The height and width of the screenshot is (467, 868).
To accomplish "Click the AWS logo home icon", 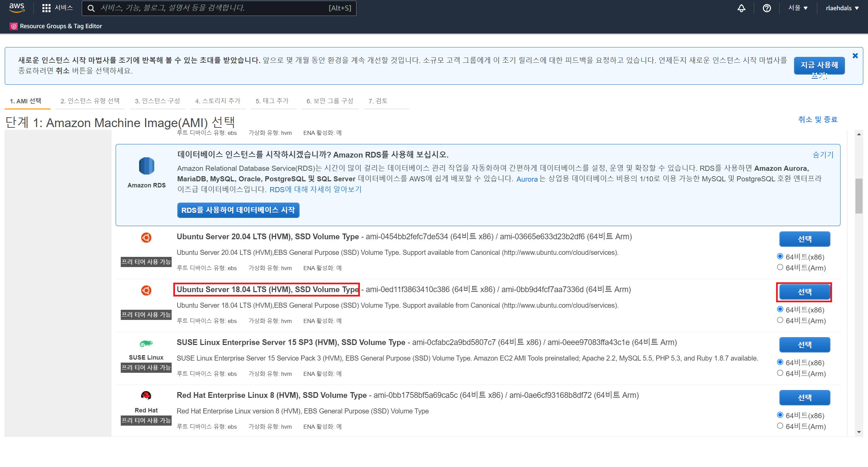I will (x=17, y=8).
